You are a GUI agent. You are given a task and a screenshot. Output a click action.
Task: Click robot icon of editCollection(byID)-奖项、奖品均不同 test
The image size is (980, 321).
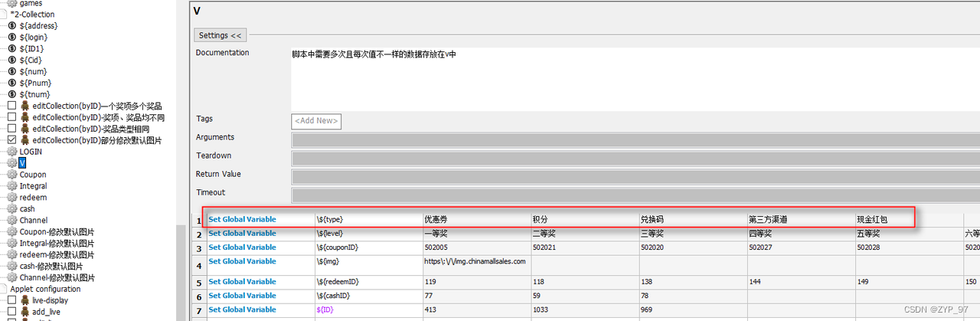click(x=25, y=117)
